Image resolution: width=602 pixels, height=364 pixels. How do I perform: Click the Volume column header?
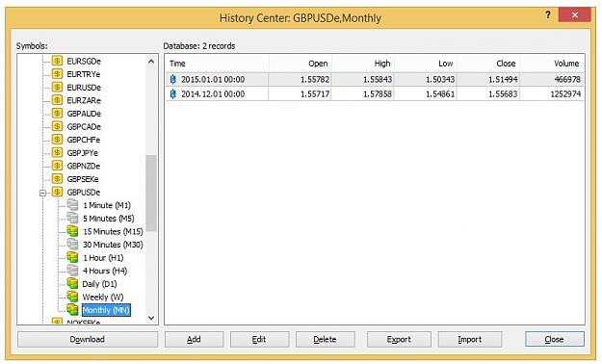(x=552, y=64)
